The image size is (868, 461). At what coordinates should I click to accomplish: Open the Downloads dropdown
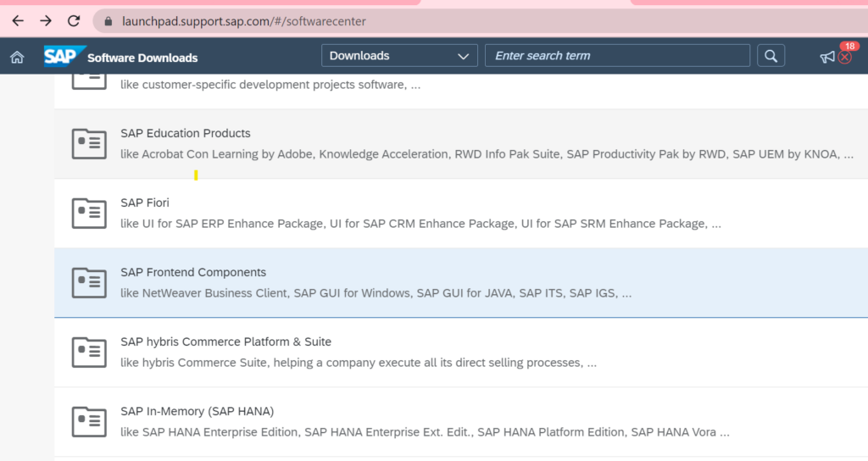click(x=398, y=56)
